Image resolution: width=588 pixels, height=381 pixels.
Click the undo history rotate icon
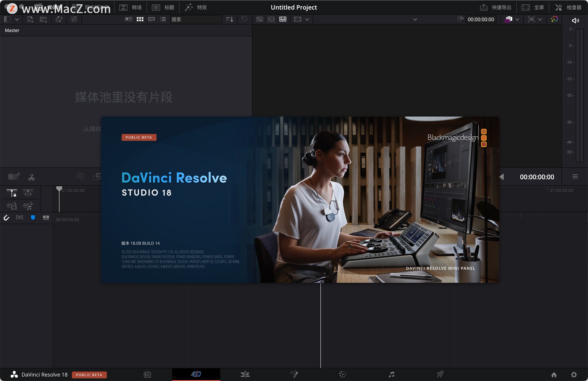(x=244, y=19)
